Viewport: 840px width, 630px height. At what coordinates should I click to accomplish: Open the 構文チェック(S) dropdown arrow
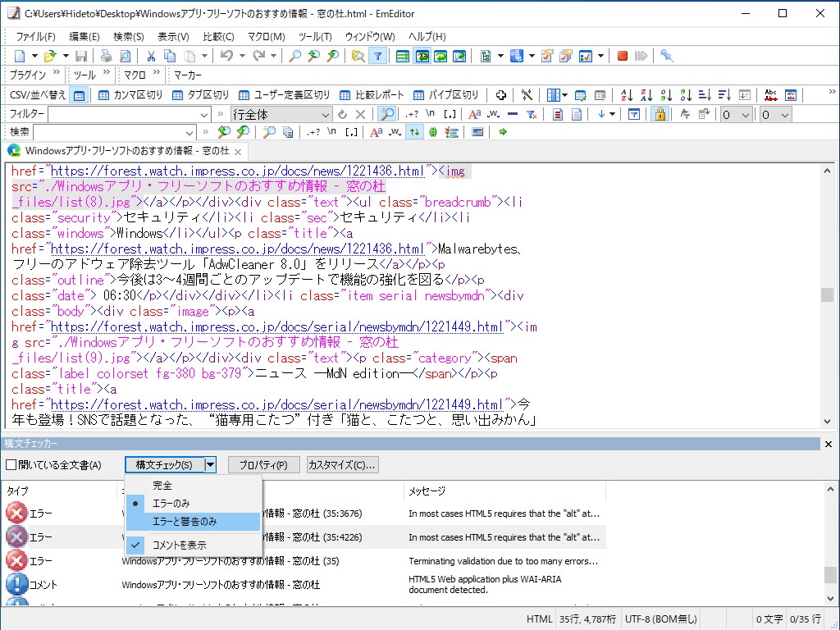(x=211, y=465)
